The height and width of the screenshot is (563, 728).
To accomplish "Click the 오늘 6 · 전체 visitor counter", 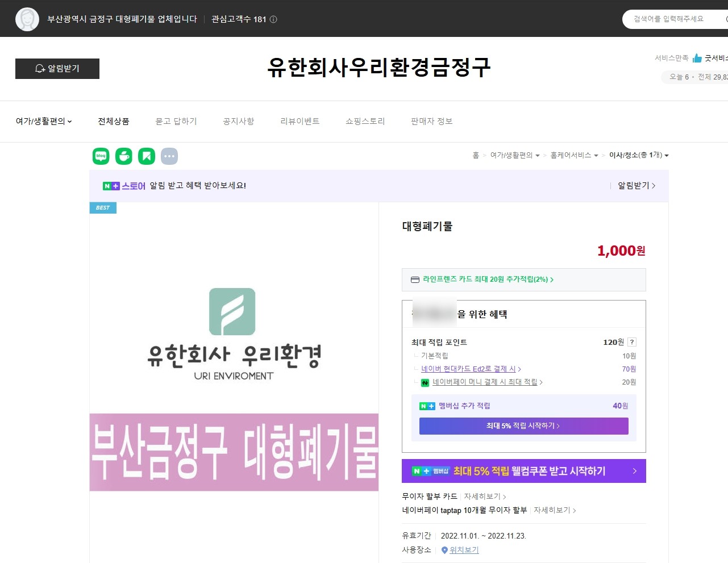I will (x=694, y=77).
